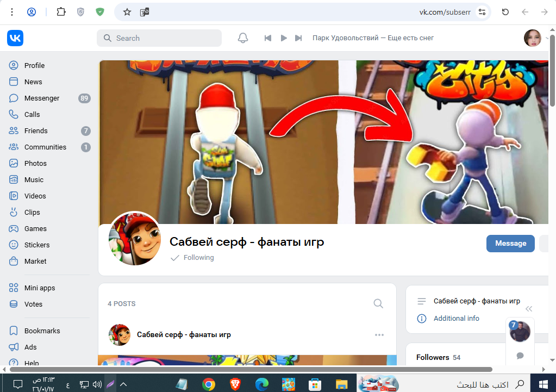Search posts with the magnifier icon
The image size is (556, 392).
tap(378, 304)
